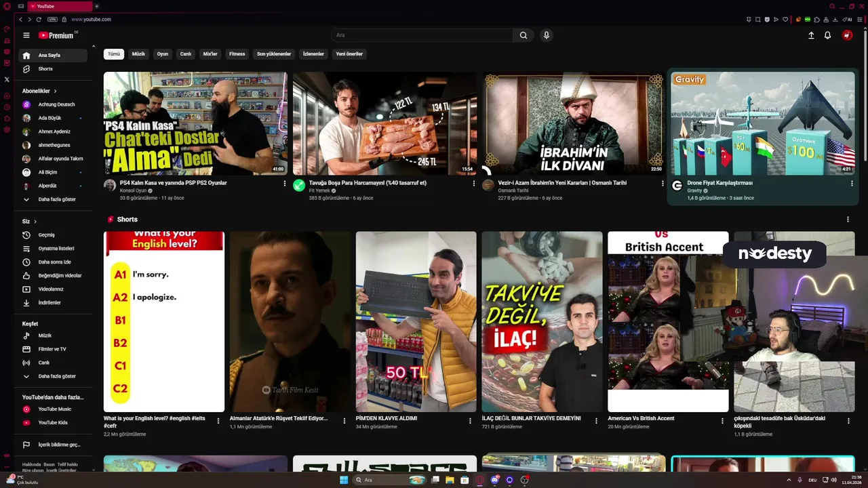
Task: Open the account avatar menu
Action: (847, 35)
